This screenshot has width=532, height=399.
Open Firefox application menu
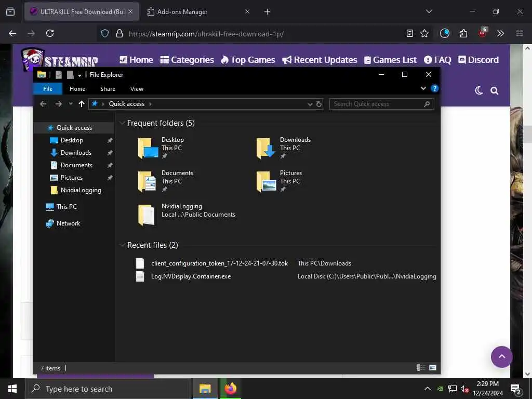coord(519,33)
